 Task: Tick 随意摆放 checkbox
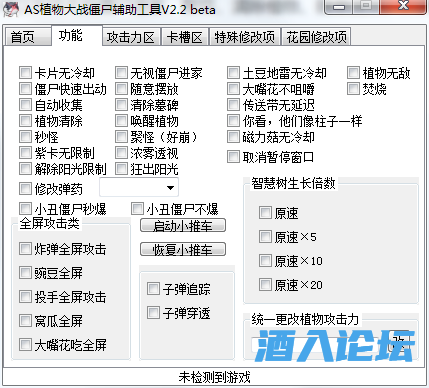121,89
